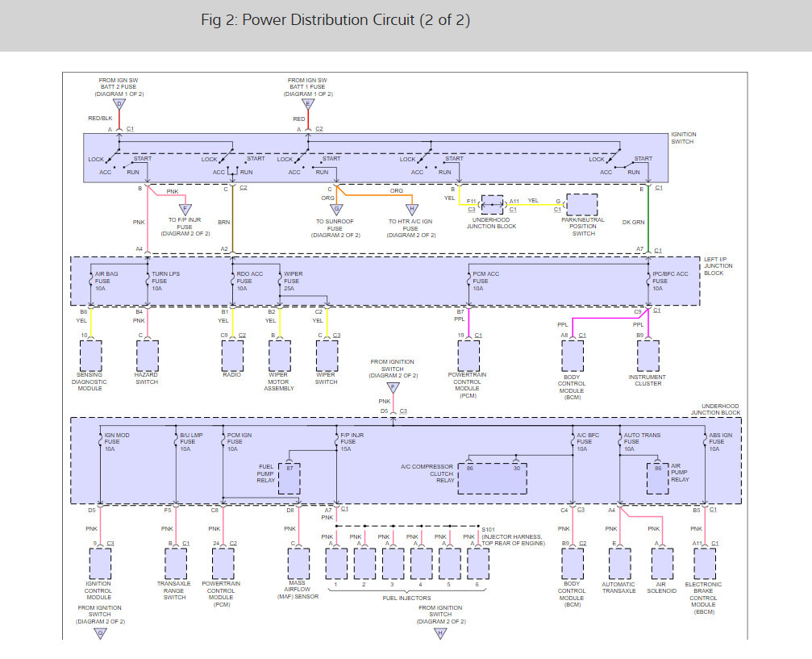
Task: Select the Instrument Cluster component box
Action: 648,356
